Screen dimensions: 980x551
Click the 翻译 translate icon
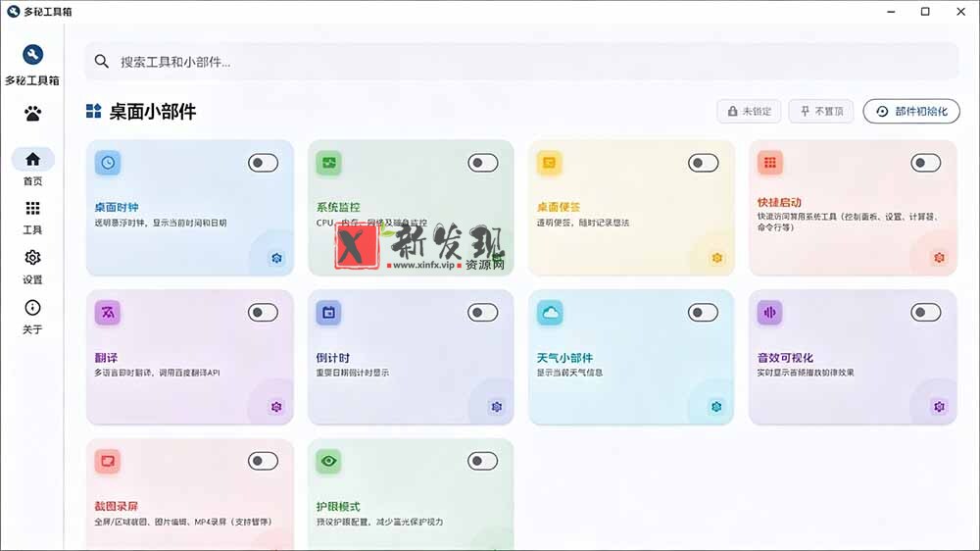108,312
